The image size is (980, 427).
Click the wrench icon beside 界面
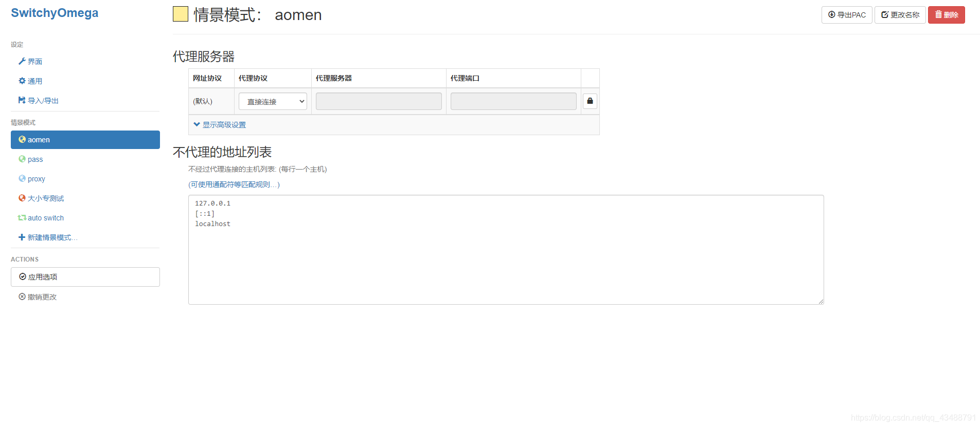pos(22,61)
